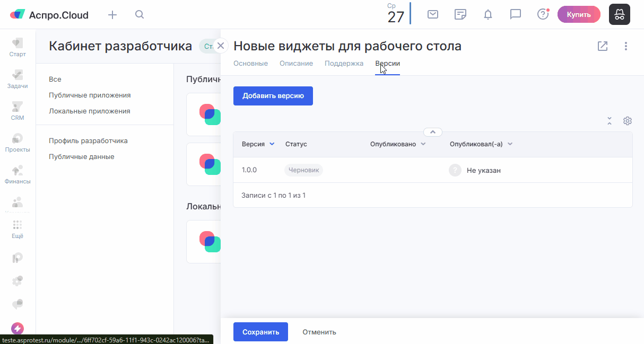Open first public application card
The image size is (644, 344).
(x=204, y=115)
